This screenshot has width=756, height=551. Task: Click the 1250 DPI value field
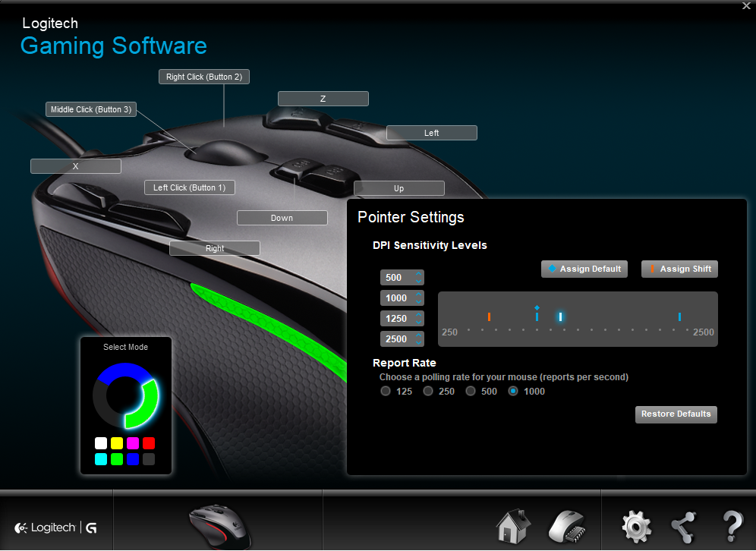click(x=397, y=318)
